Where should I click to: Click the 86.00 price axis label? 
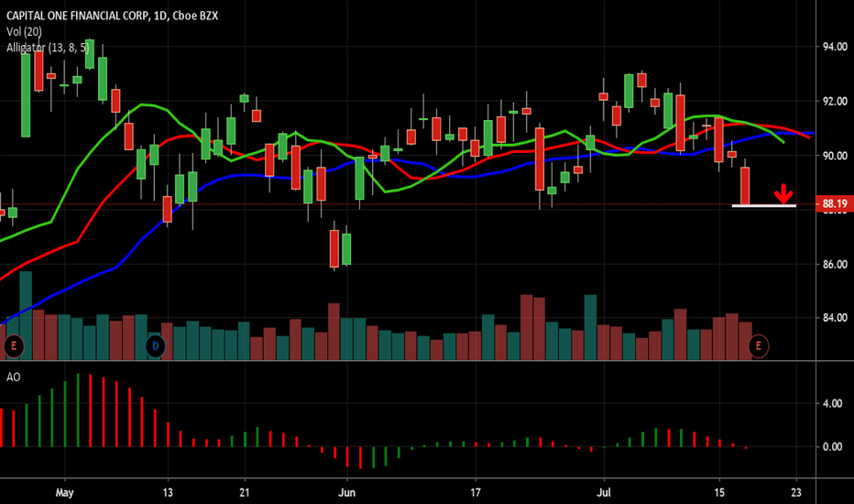pyautogui.click(x=835, y=264)
